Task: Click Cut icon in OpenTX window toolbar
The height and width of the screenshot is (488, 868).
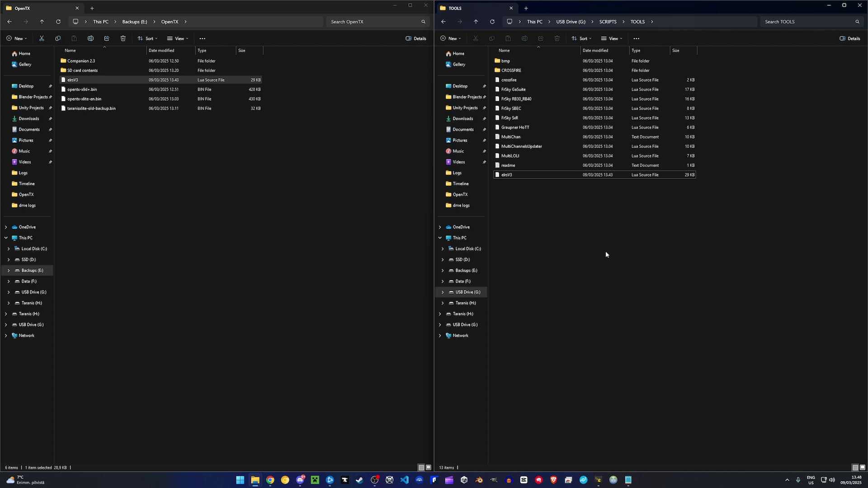Action: pyautogui.click(x=42, y=38)
